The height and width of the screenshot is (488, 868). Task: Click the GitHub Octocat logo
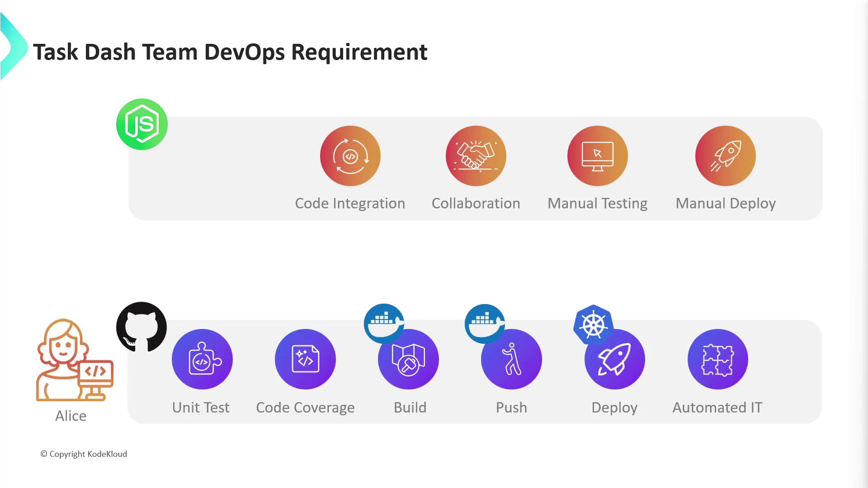(x=142, y=327)
